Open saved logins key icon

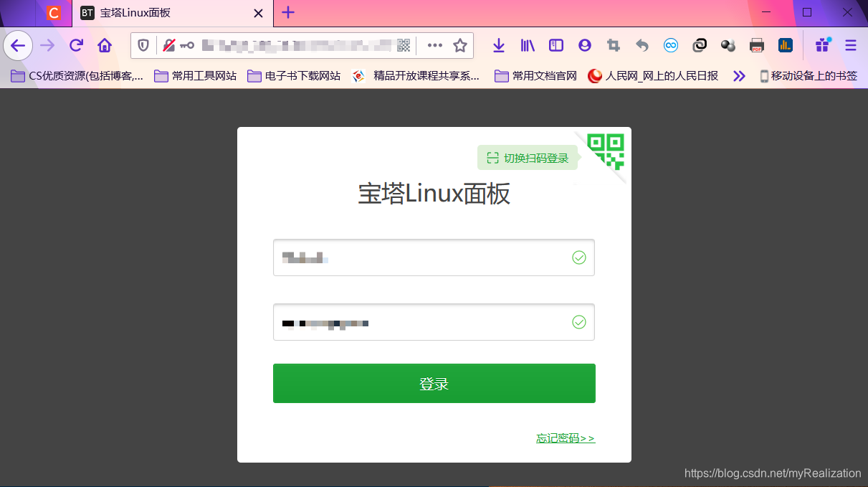pos(187,46)
